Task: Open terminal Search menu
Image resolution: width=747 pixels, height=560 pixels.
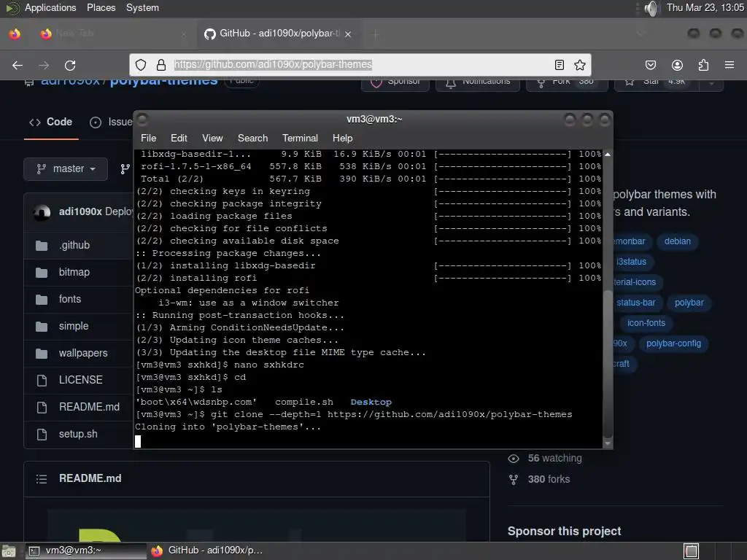Action: [253, 138]
